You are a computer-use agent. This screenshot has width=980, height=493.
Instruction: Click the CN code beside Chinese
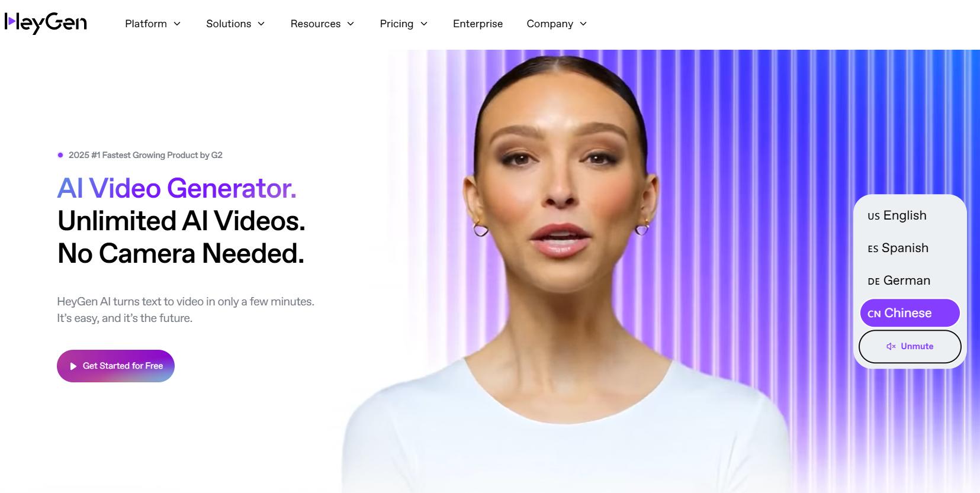(874, 314)
